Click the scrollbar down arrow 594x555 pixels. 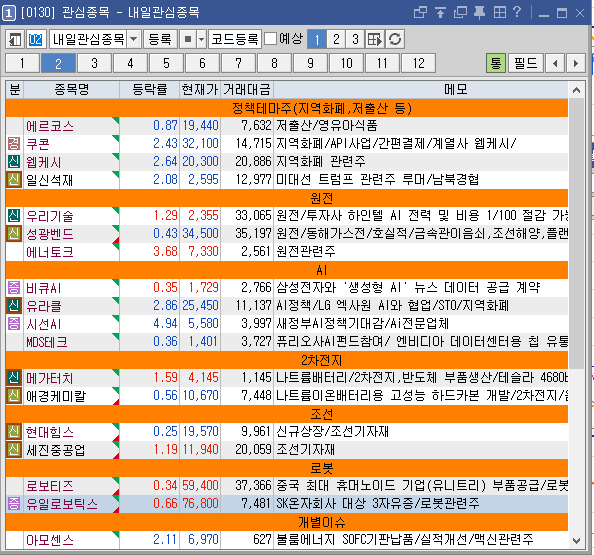tap(576, 540)
